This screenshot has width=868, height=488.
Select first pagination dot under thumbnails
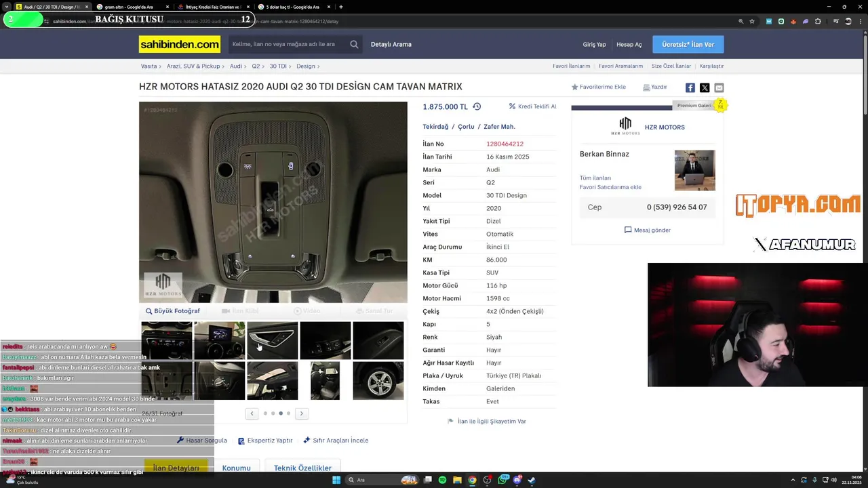pyautogui.click(x=265, y=413)
